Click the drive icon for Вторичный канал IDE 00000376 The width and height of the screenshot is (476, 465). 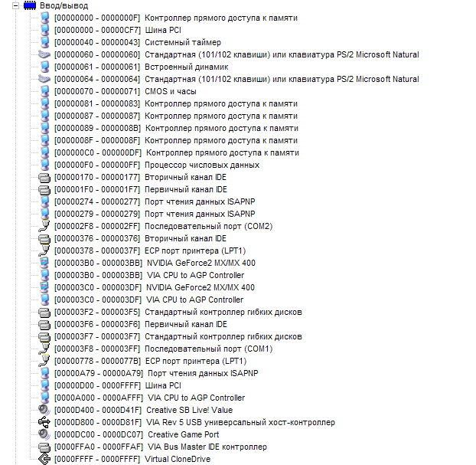pos(44,238)
